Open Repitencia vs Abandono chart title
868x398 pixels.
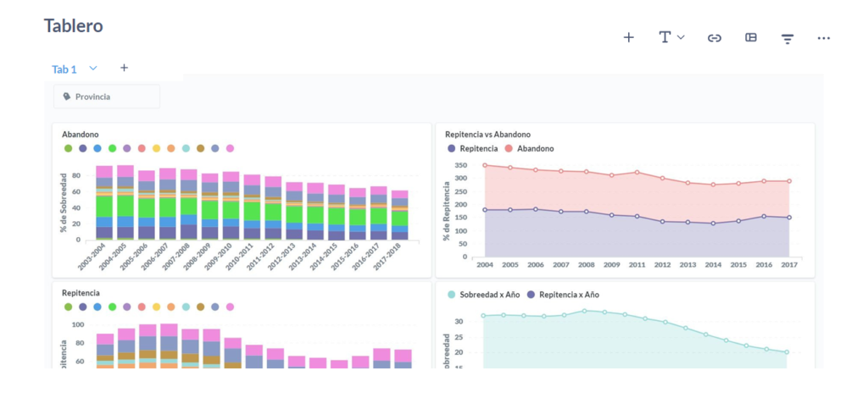pos(487,135)
